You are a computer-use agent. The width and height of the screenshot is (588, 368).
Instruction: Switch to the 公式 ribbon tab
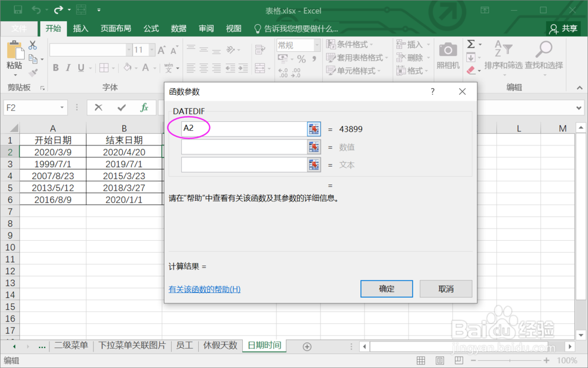point(151,28)
